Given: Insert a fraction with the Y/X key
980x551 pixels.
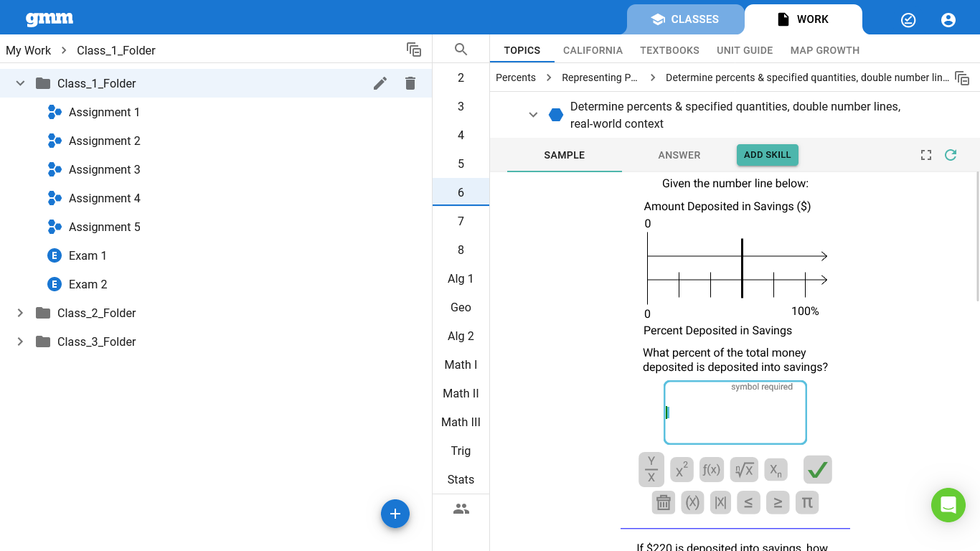Looking at the screenshot, I should pyautogui.click(x=651, y=469).
